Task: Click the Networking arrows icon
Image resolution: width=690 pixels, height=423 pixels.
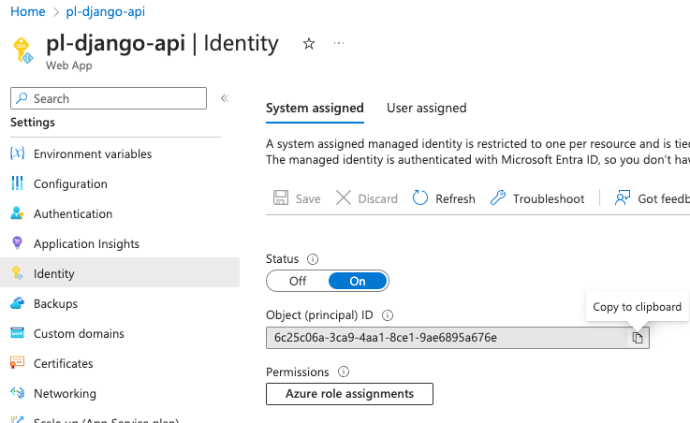Action: coord(17,392)
